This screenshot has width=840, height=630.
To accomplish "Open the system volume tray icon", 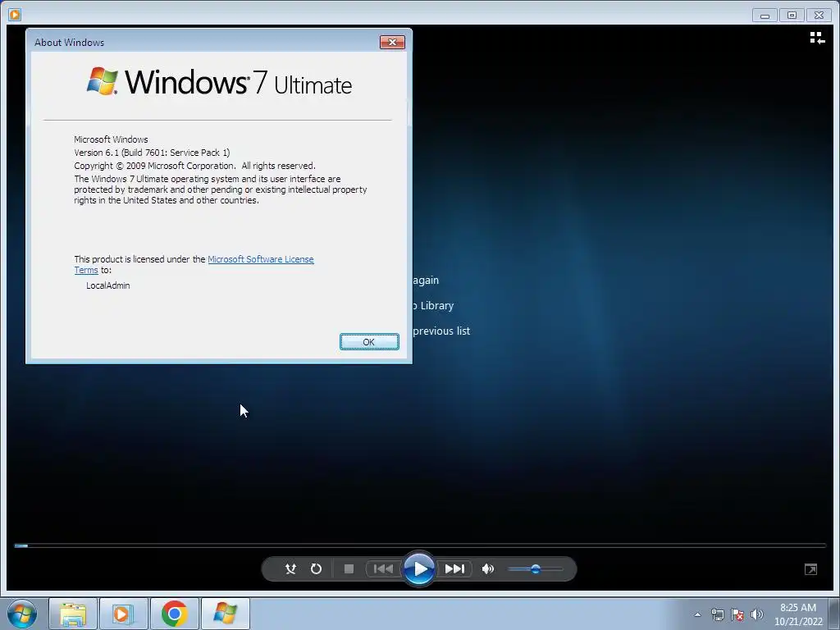I will [757, 614].
